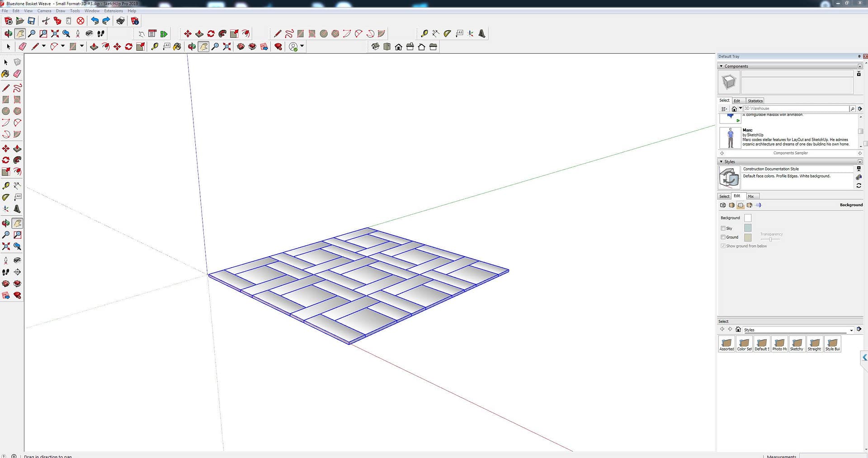Click the Print icon in toolbar
868x458 pixels.
120,21
